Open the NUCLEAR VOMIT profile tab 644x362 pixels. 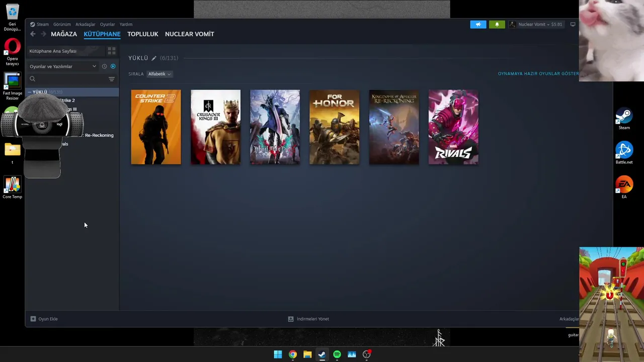click(190, 34)
